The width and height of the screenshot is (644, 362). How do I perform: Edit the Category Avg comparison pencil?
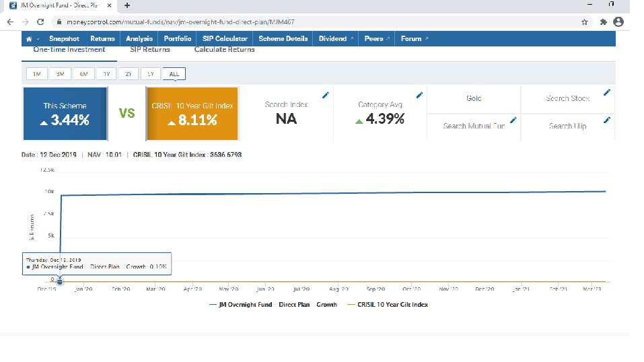[419, 95]
